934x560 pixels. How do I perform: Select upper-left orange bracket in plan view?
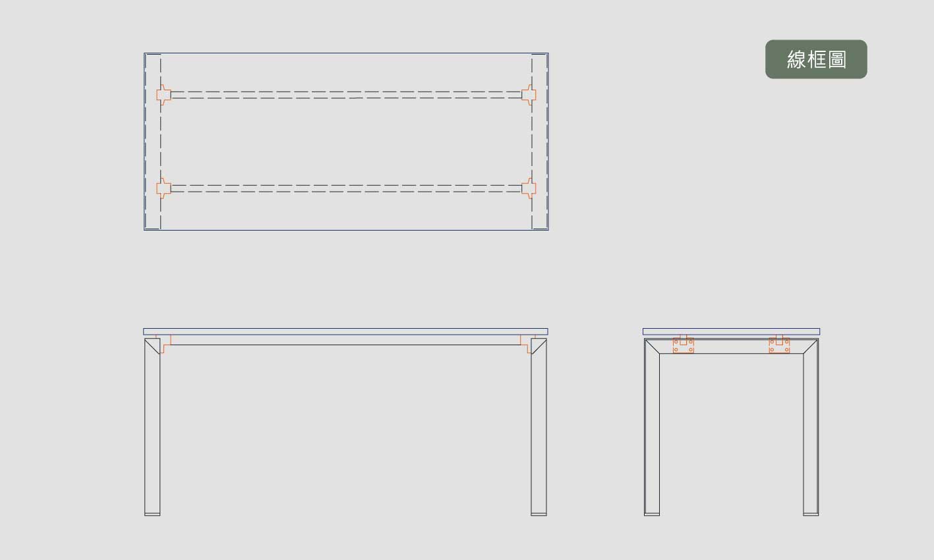[x=163, y=95]
